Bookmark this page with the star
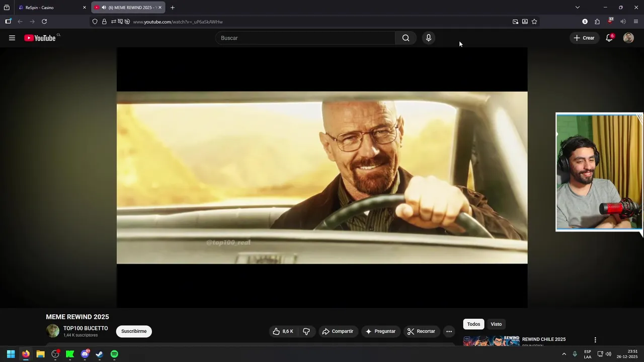The image size is (644, 362). tap(534, 22)
